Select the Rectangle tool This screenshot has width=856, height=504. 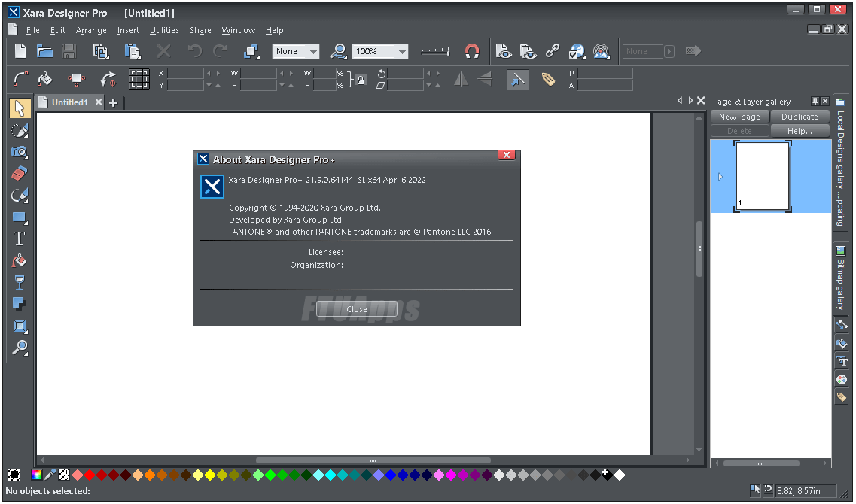click(20, 217)
